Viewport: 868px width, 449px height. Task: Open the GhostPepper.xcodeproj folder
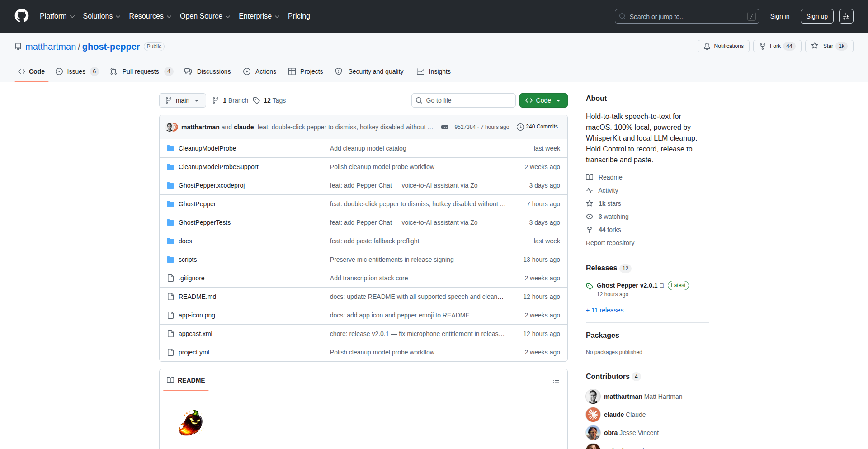click(x=211, y=185)
